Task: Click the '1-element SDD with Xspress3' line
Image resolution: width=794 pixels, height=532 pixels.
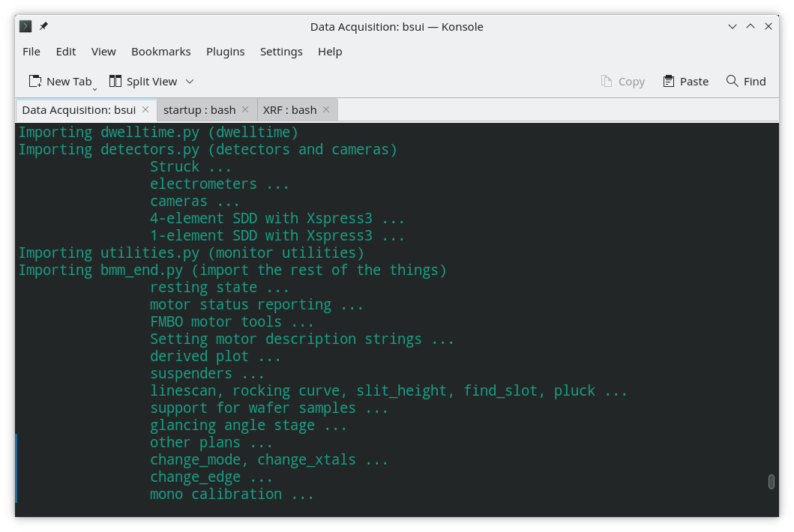Action: pos(277,236)
